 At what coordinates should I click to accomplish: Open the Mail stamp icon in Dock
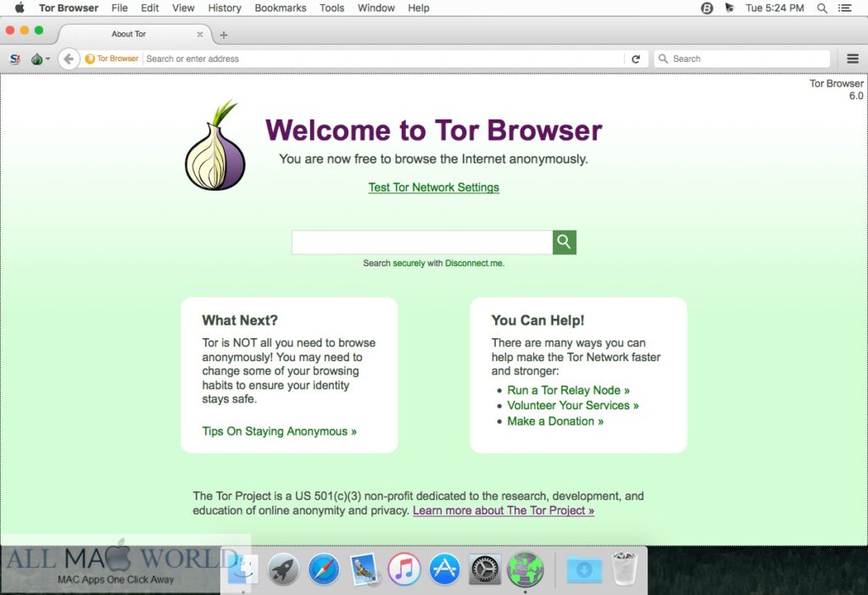coord(364,569)
